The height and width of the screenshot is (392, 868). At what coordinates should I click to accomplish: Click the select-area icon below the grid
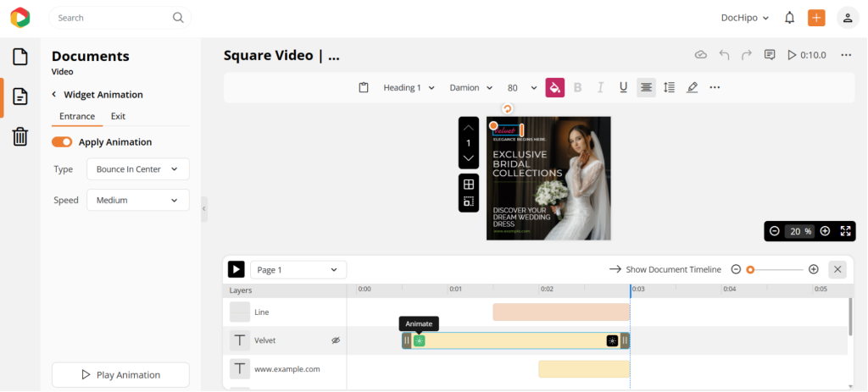[x=468, y=202]
